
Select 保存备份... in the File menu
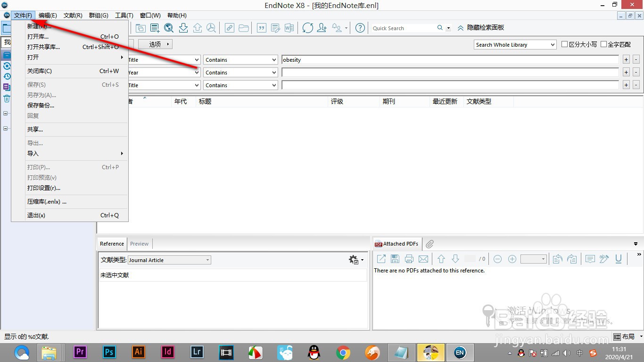70,105
